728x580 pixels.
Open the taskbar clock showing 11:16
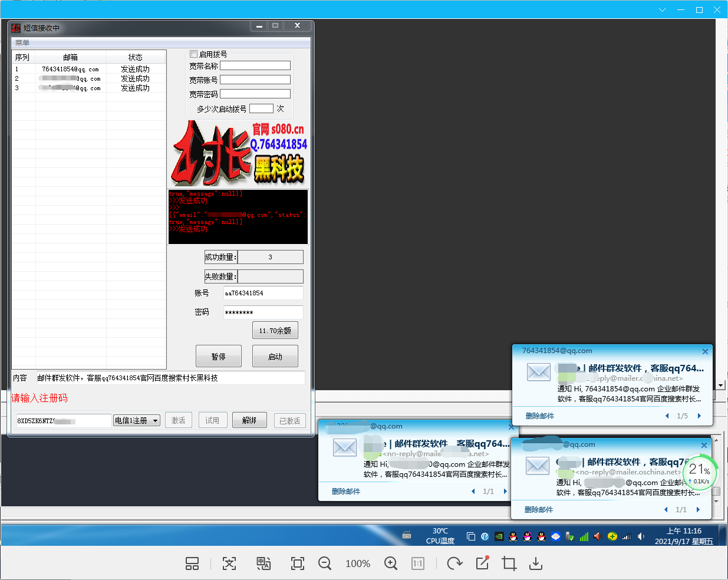coord(684,536)
